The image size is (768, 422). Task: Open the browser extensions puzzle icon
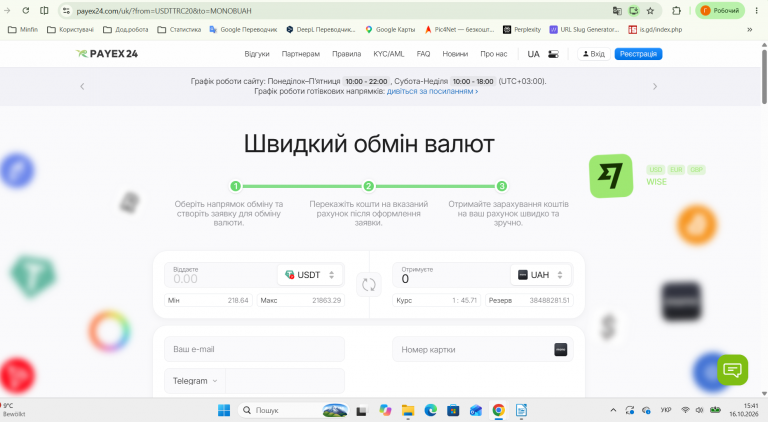[x=676, y=11]
